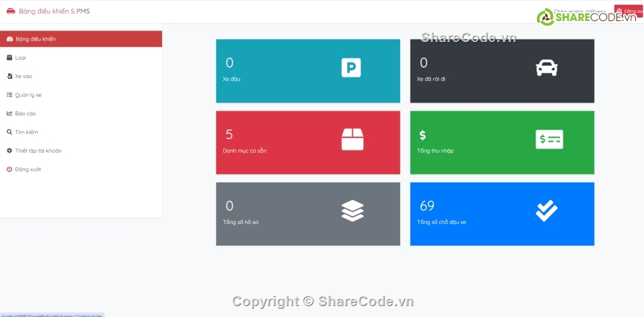This screenshot has width=644, height=317.
Task: Click the Thiết lập tài khoản gear icon
Action: 9,151
